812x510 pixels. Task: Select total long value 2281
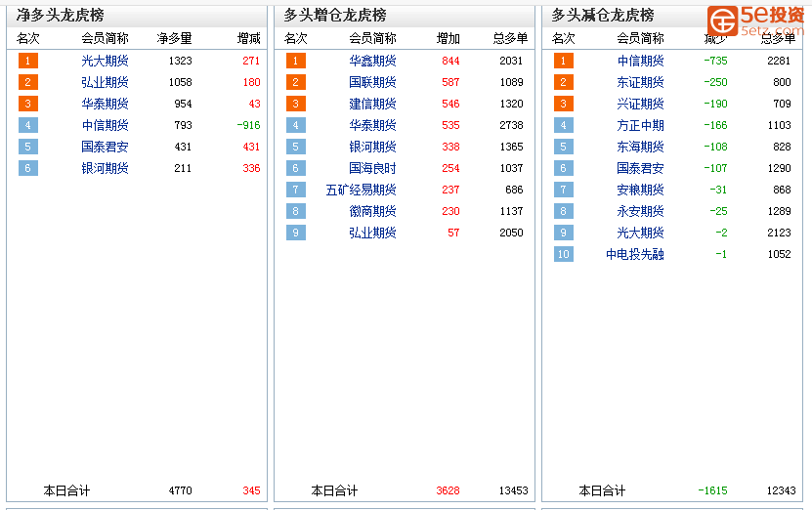coord(779,61)
